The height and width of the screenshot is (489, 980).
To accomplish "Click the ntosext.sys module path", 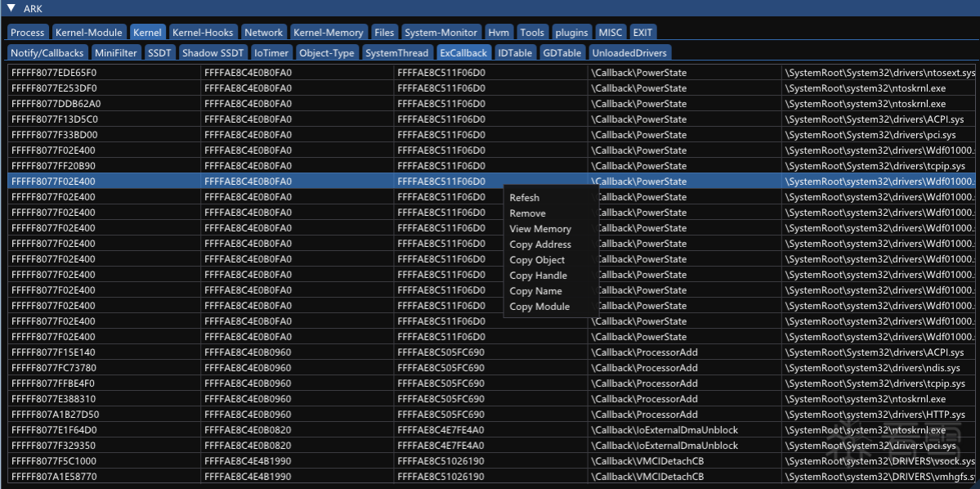I will (878, 73).
